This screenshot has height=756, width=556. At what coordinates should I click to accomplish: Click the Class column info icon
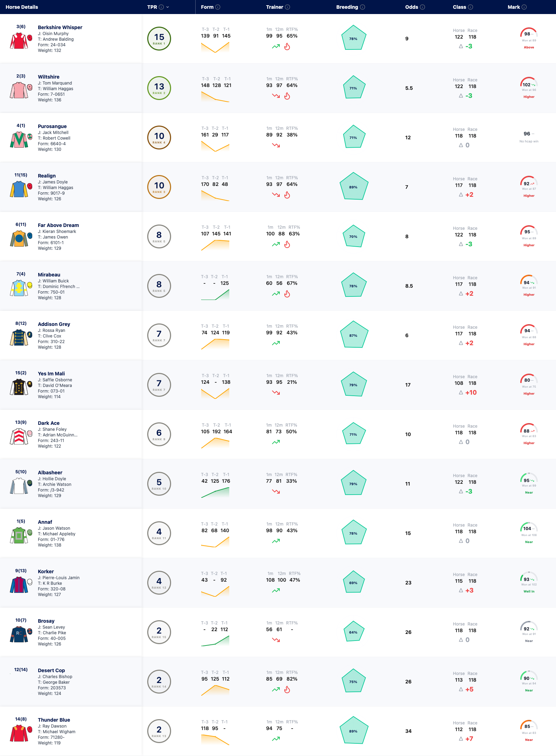[470, 7]
